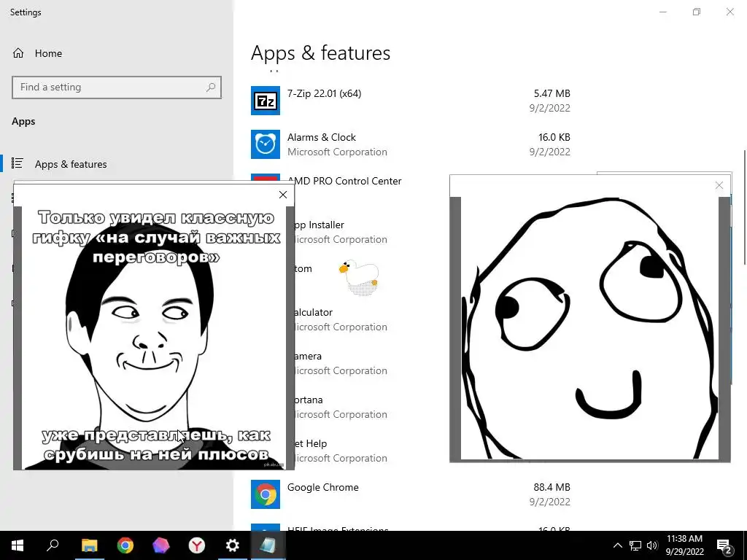Close the derp face meme popup

tap(719, 185)
